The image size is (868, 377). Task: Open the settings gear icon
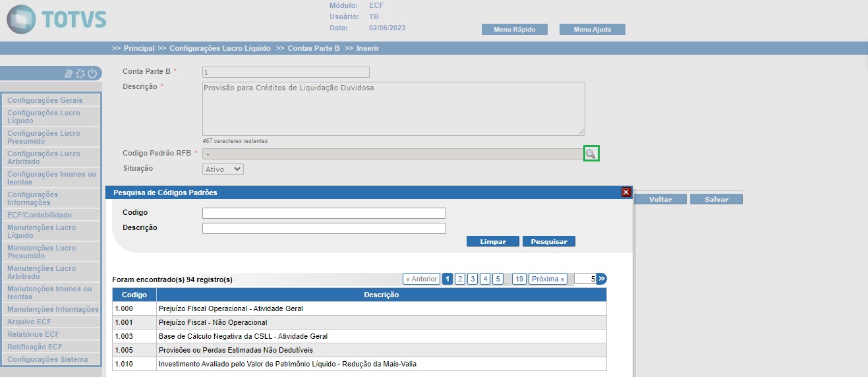(x=80, y=74)
